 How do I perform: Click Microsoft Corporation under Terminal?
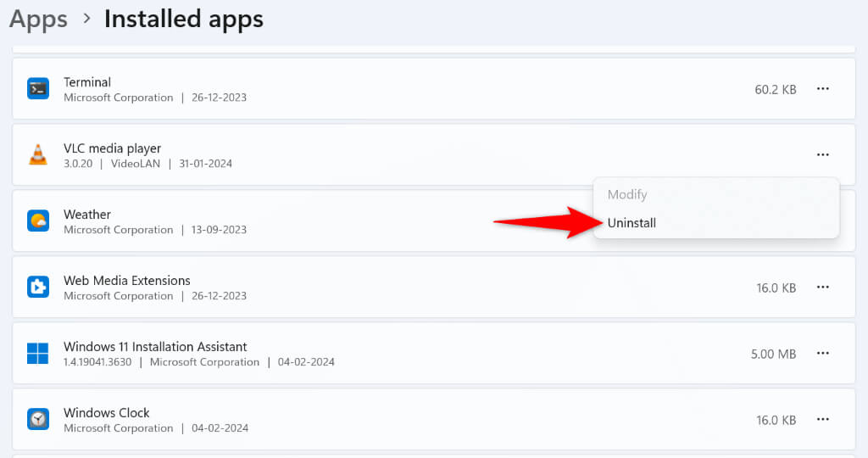point(119,98)
